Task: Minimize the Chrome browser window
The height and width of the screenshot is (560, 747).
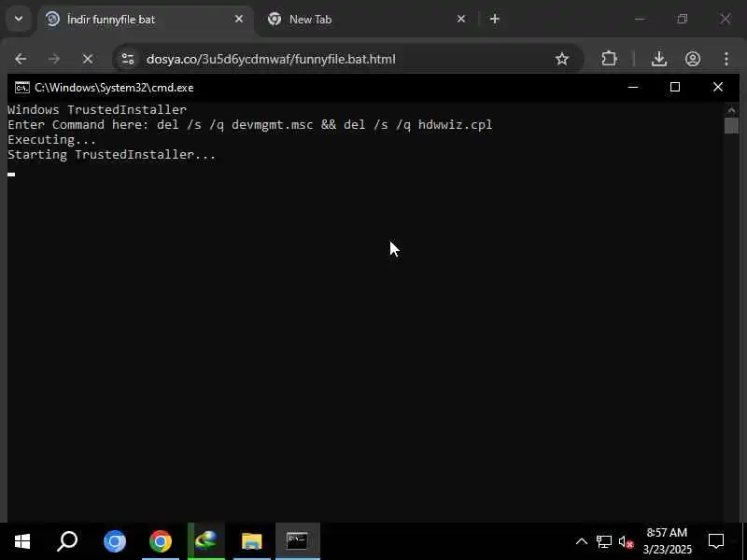Action: tap(641, 19)
